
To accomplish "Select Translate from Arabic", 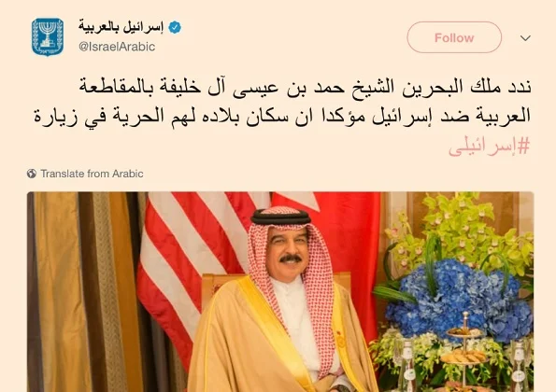I will [x=92, y=174].
